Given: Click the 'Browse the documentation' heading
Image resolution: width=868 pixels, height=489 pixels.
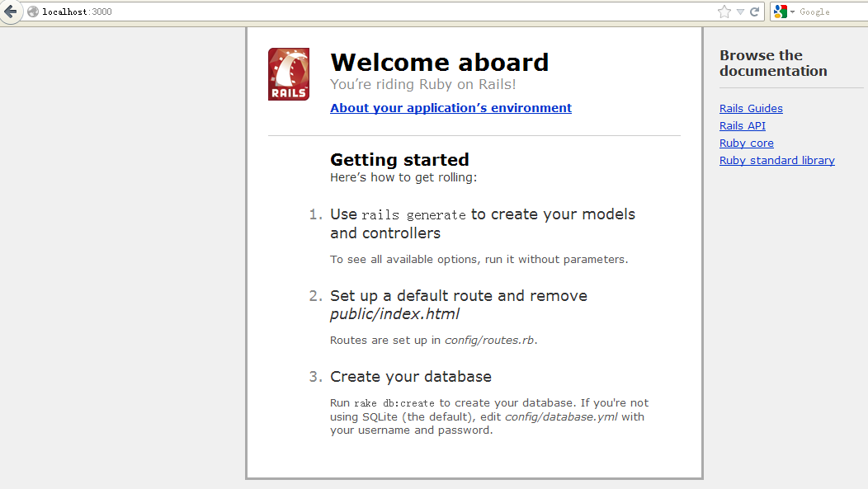Looking at the screenshot, I should point(773,63).
